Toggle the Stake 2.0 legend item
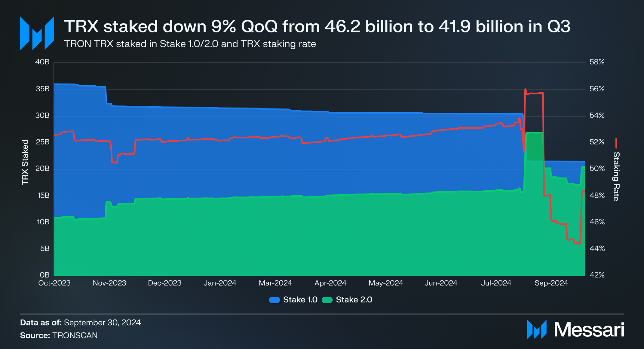This screenshot has width=644, height=349. tap(354, 300)
